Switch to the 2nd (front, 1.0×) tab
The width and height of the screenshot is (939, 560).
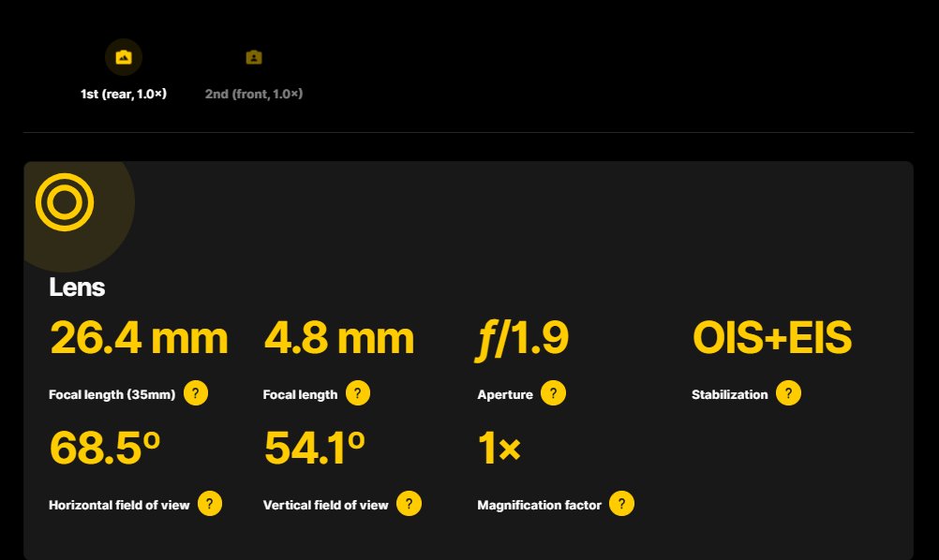click(x=254, y=94)
